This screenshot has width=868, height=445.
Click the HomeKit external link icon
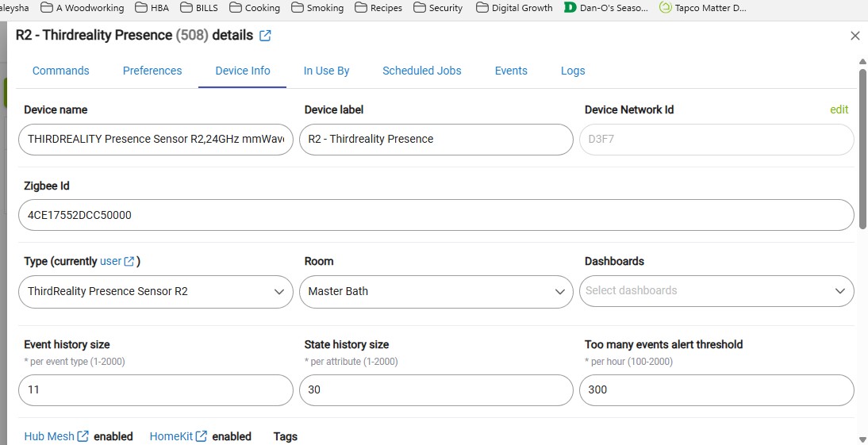202,436
